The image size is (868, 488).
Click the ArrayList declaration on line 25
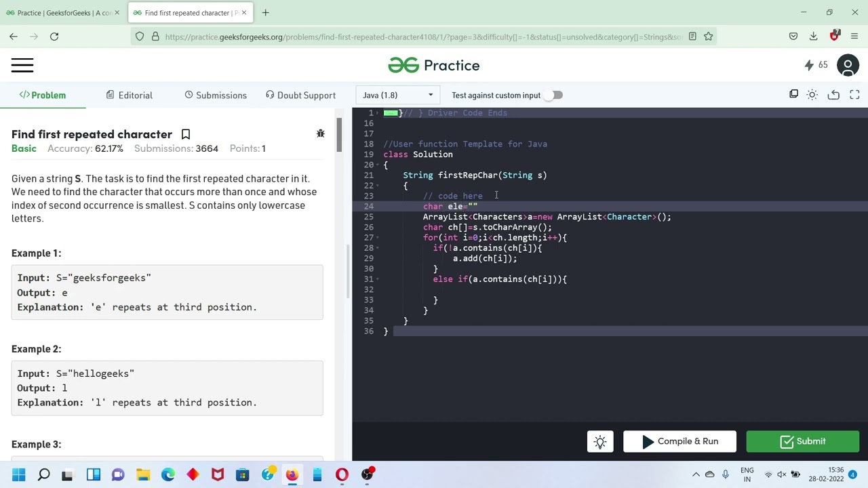click(x=547, y=217)
